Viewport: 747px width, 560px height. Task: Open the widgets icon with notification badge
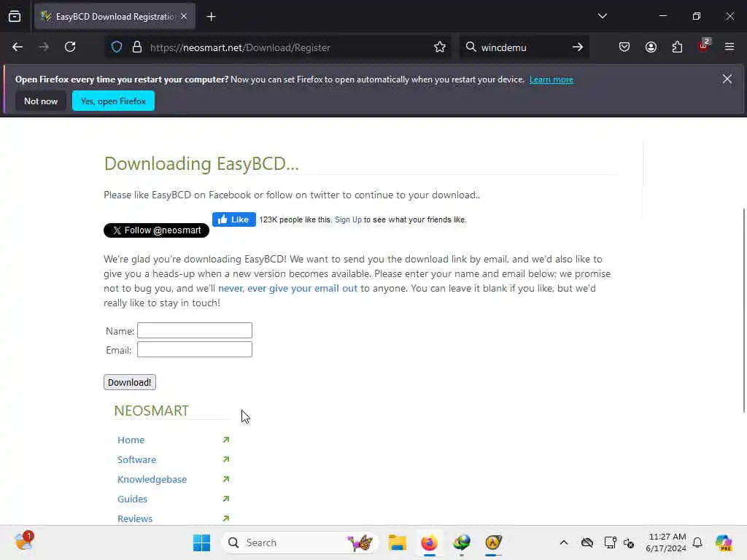pyautogui.click(x=23, y=542)
